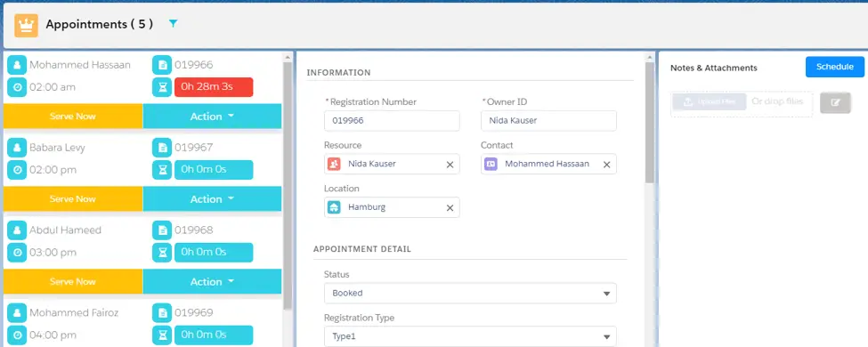Viewport: 868px width, 347px height.
Task: Open Action dropdown for Babara Levy
Action: click(x=213, y=199)
